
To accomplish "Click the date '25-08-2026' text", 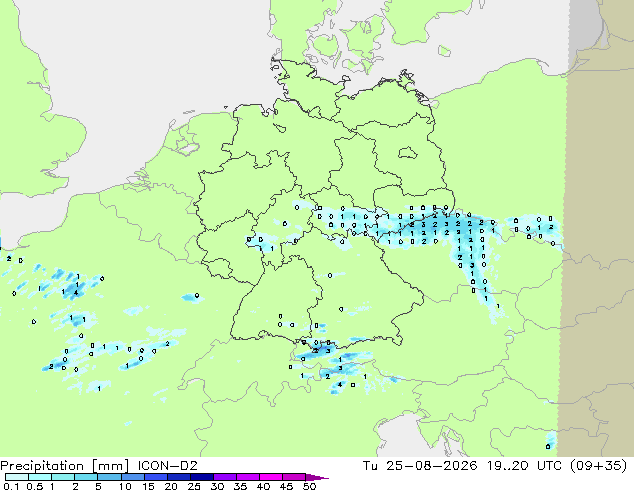I will click(x=431, y=466).
